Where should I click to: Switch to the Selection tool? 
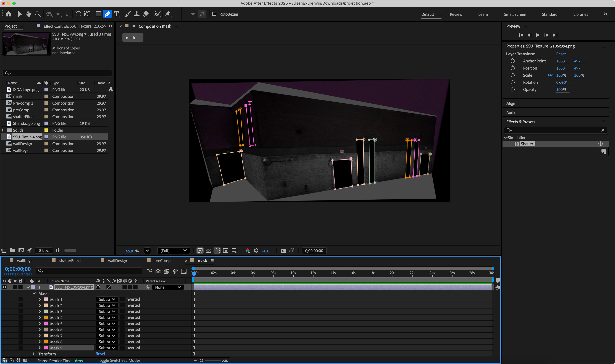click(20, 14)
